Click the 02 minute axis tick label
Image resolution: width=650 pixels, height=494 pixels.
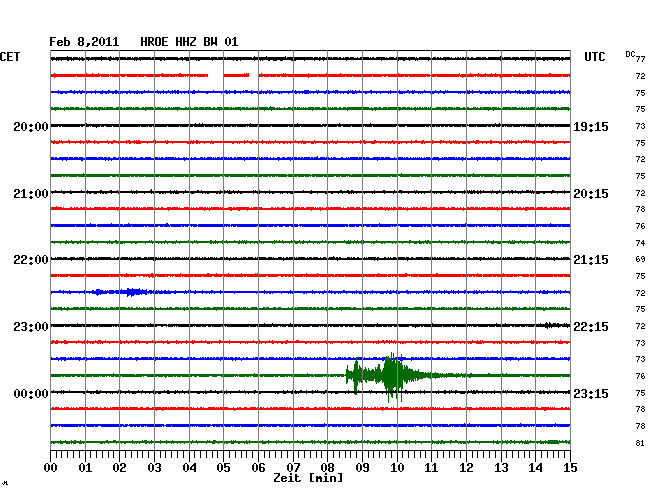click(119, 468)
